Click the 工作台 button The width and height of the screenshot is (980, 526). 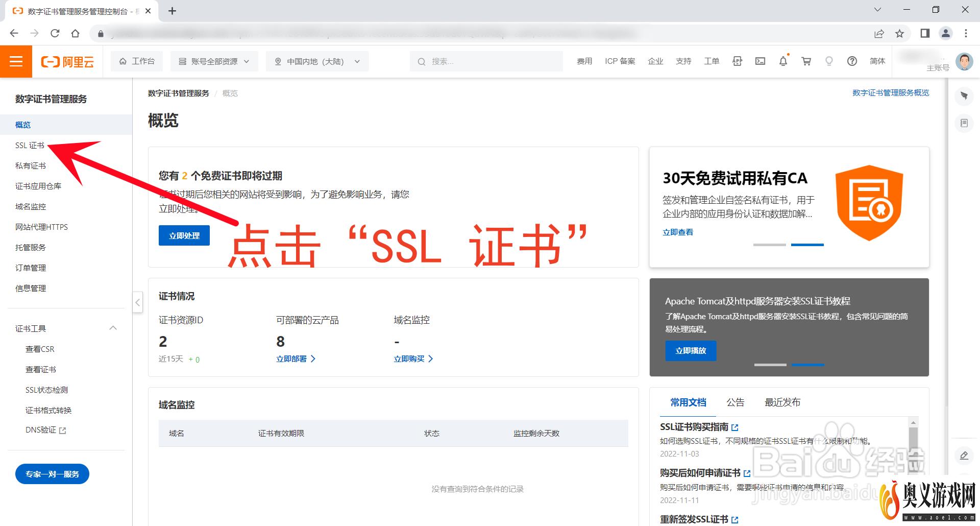[137, 61]
